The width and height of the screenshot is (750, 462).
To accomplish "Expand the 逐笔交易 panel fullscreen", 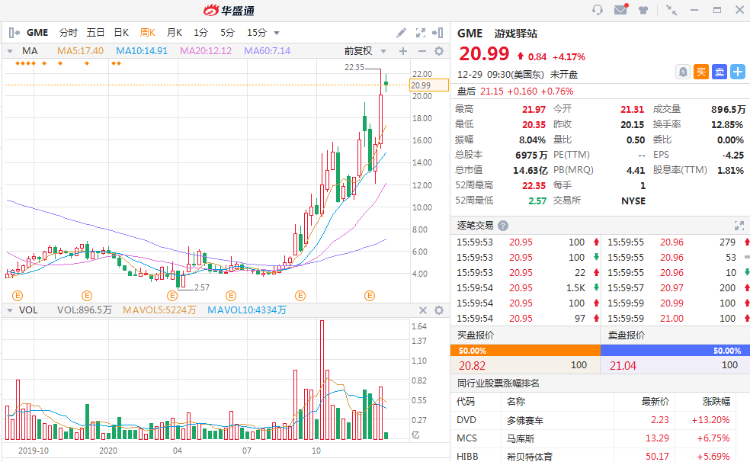I will (x=739, y=225).
